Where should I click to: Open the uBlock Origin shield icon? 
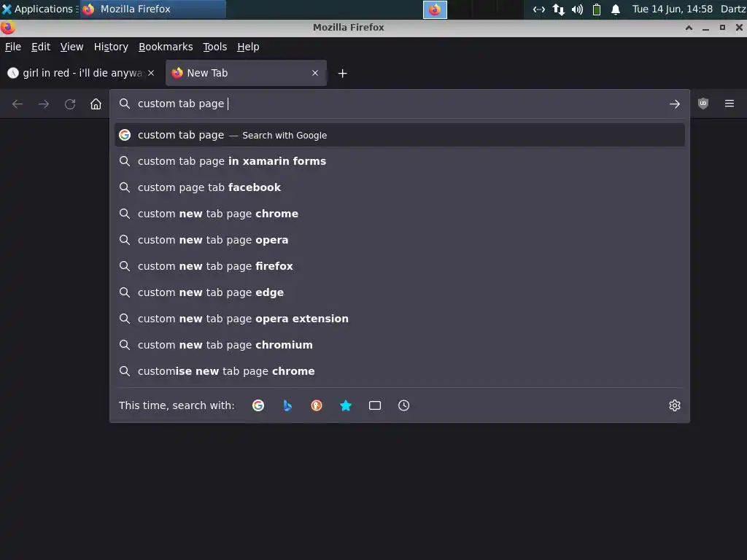[x=703, y=104]
